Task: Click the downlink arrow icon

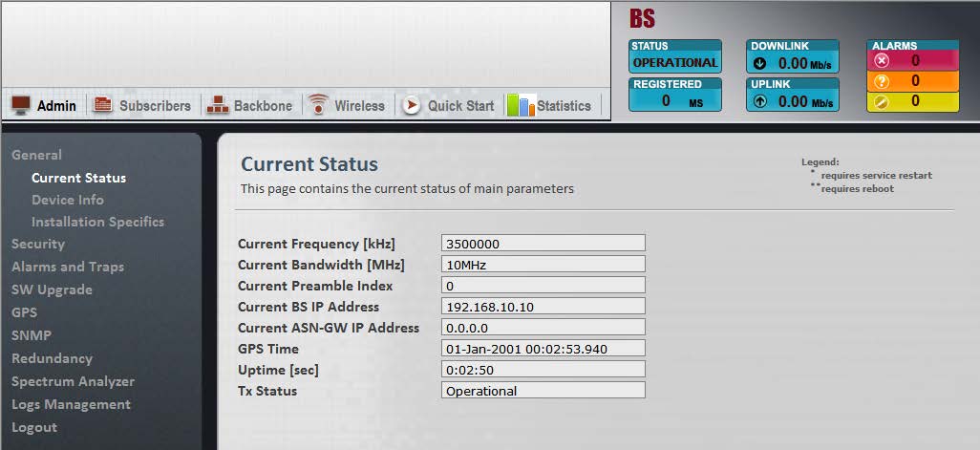Action: pyautogui.click(x=759, y=63)
